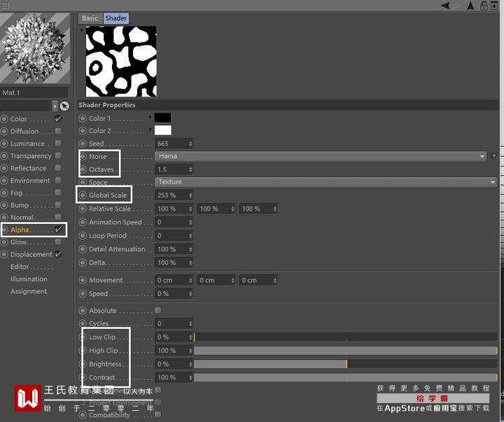Screen dimensions: 504x422
Task: Select the Glow channel label
Action: point(18,242)
